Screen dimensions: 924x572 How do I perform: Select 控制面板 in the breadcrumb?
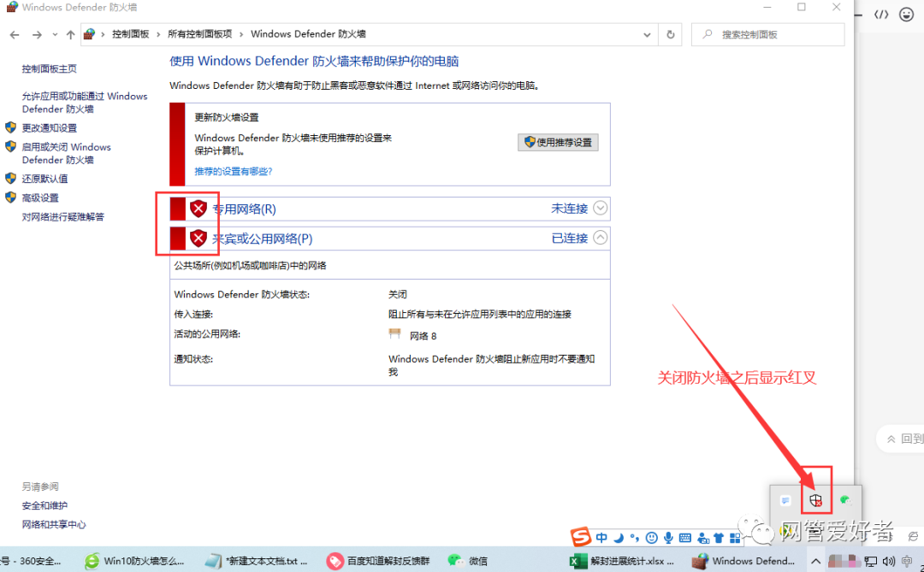(130, 34)
